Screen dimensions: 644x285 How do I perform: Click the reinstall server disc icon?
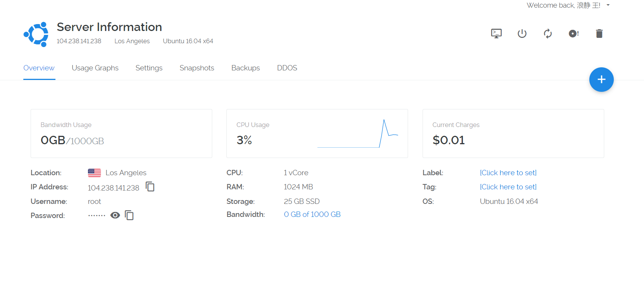[x=573, y=34]
